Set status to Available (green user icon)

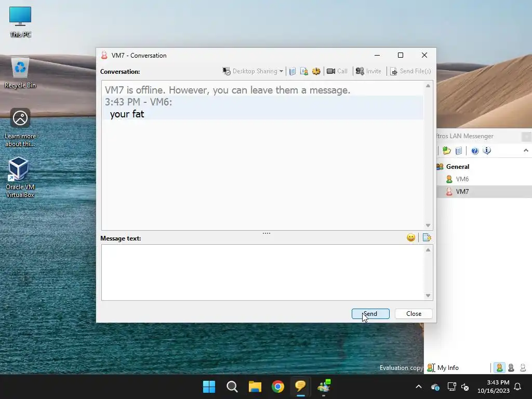point(499,368)
